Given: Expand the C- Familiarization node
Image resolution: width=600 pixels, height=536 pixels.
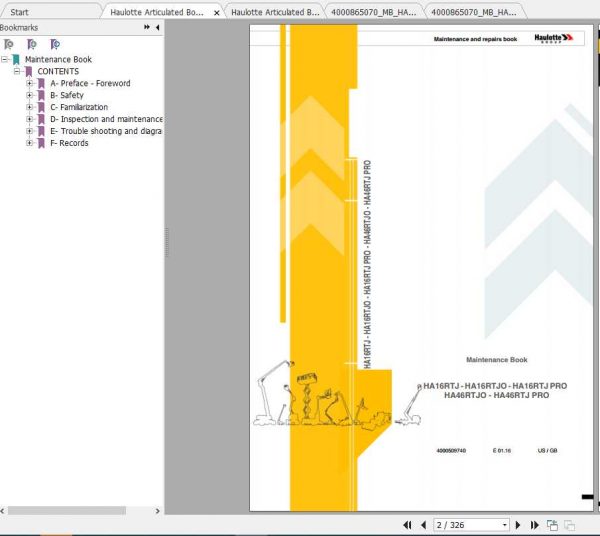Looking at the screenshot, I should point(29,107).
